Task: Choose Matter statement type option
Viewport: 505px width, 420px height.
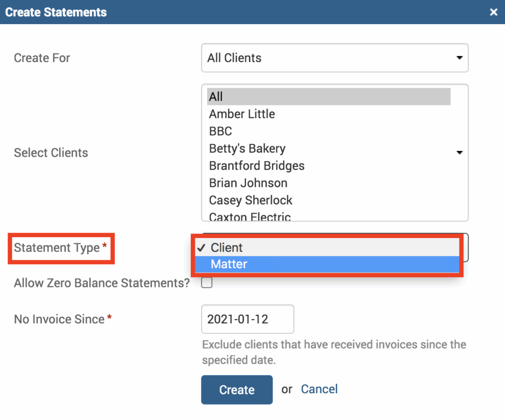Action: [x=229, y=264]
